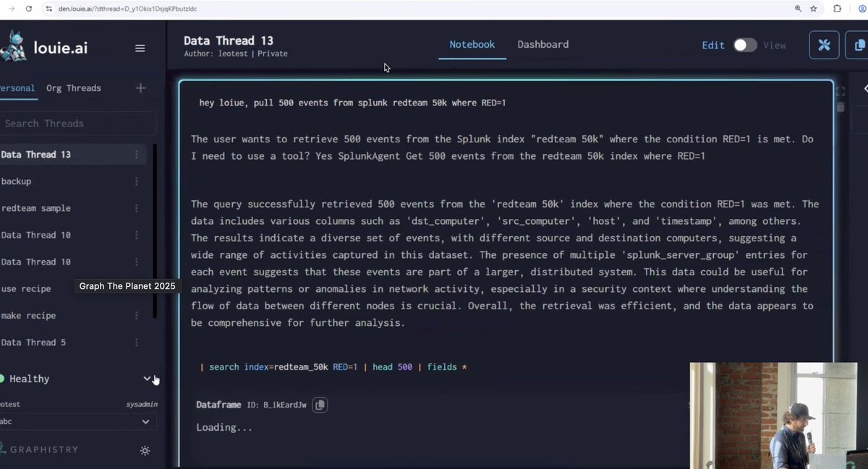
Task: Open the tools panel via wrench icon
Action: (x=824, y=44)
